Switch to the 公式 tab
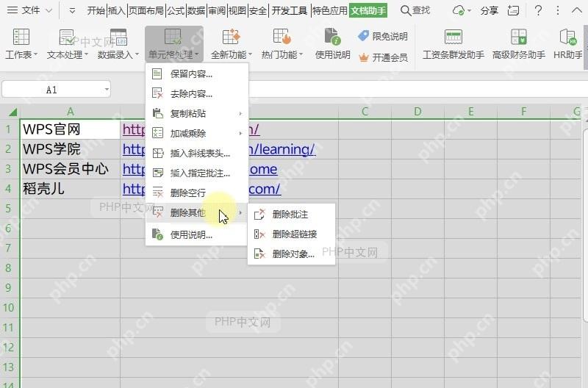The image size is (588, 388). coord(176,10)
